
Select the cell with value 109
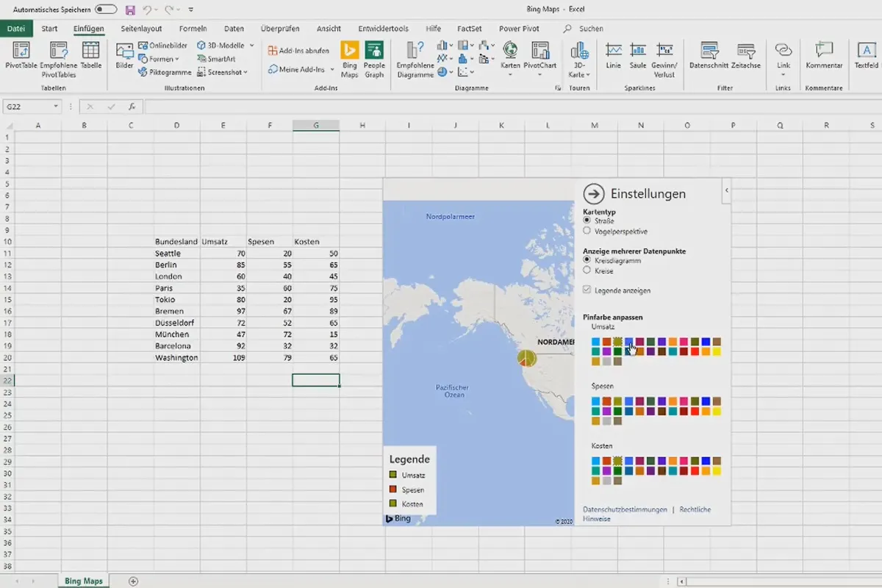(223, 357)
